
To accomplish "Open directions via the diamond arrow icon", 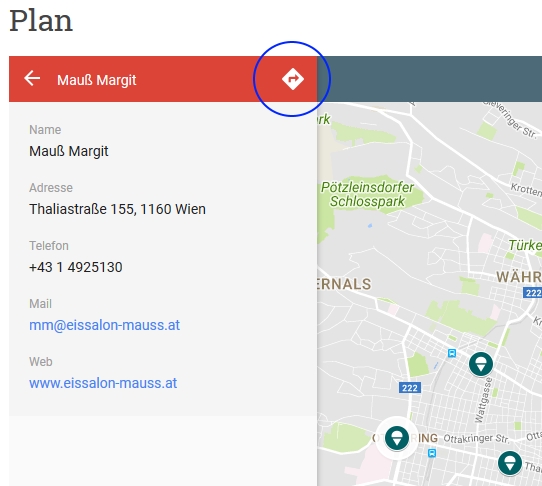I will pos(293,79).
